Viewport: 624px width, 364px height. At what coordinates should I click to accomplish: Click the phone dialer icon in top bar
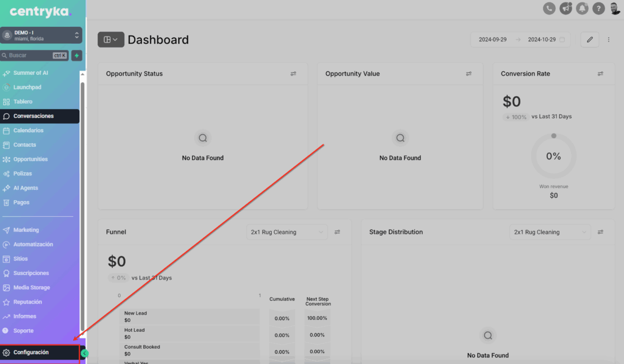tap(550, 9)
